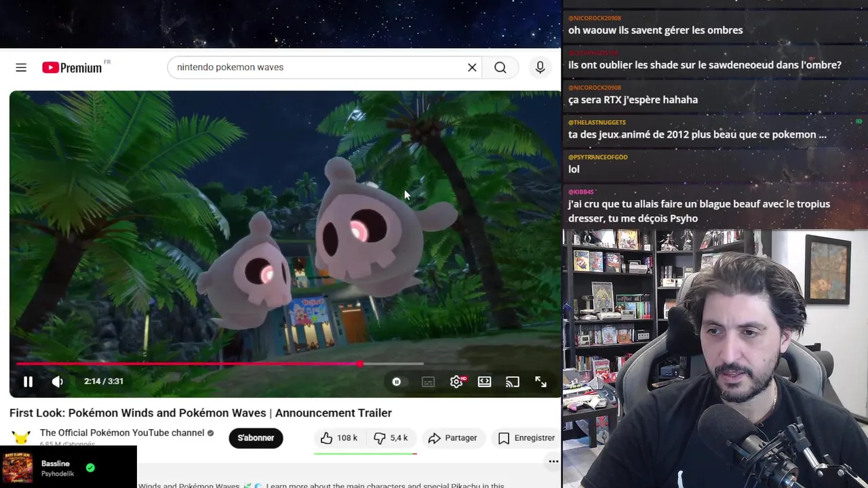Click the Psyhodelik artist name

[x=58, y=474]
